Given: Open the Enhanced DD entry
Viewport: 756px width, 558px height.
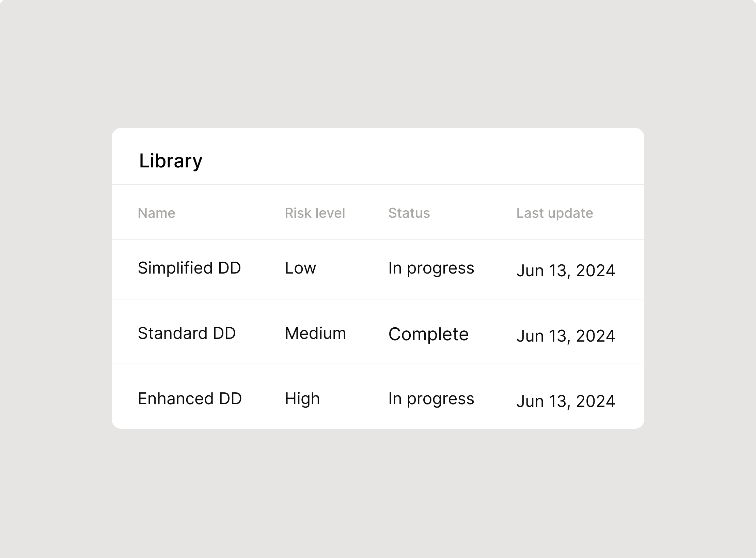Looking at the screenshot, I should coord(190,398).
